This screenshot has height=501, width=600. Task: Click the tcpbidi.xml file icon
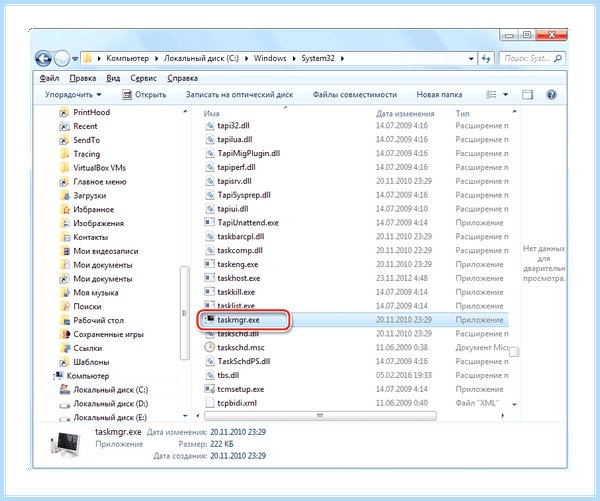click(210, 403)
